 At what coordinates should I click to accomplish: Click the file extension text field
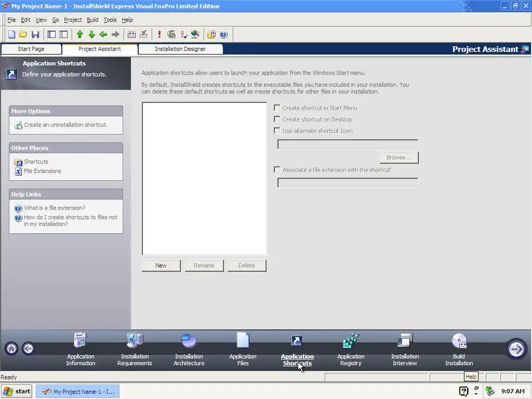tap(348, 183)
